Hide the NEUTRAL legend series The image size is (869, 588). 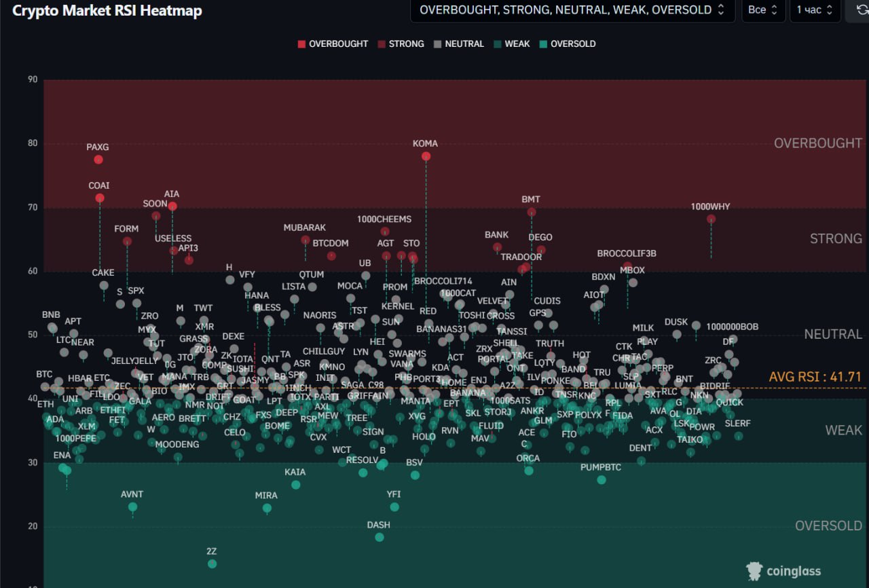pos(458,44)
